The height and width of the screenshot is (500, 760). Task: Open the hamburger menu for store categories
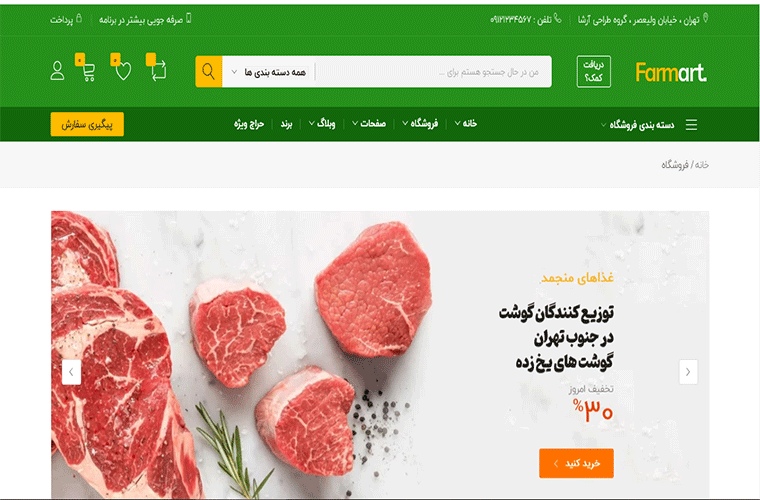click(691, 125)
